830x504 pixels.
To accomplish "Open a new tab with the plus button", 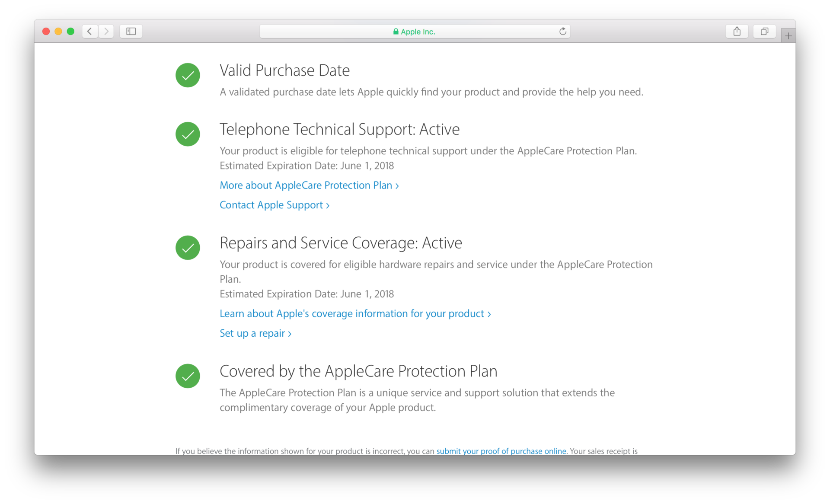I will click(x=788, y=36).
